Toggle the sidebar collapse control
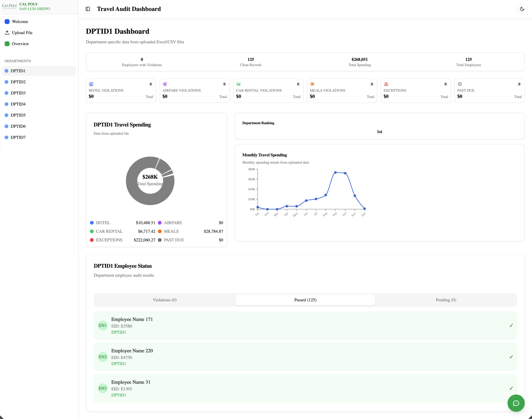Viewport: 532px width, 419px height. [88, 9]
